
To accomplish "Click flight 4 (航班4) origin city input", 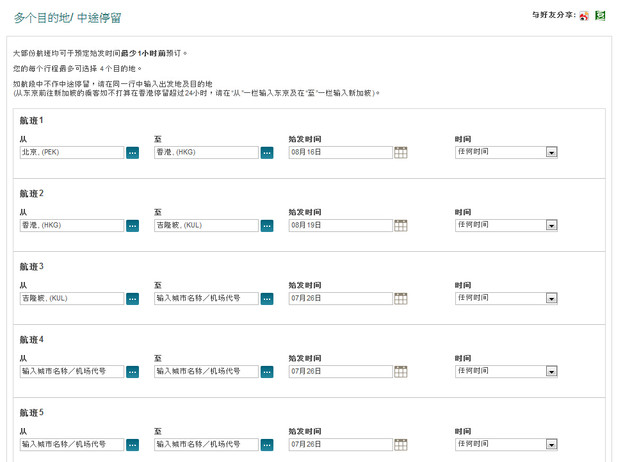I will click(71, 372).
